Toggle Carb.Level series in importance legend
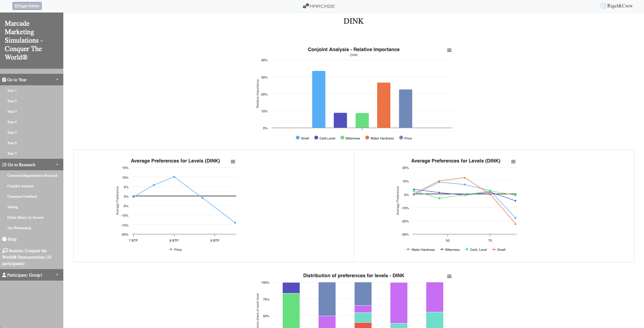This screenshot has height=328, width=644. pyautogui.click(x=325, y=138)
